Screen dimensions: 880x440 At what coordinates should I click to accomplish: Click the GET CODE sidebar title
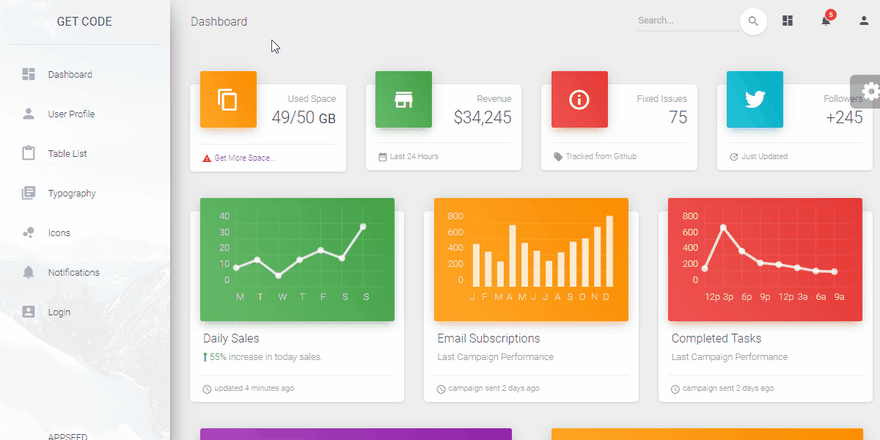coord(84,22)
